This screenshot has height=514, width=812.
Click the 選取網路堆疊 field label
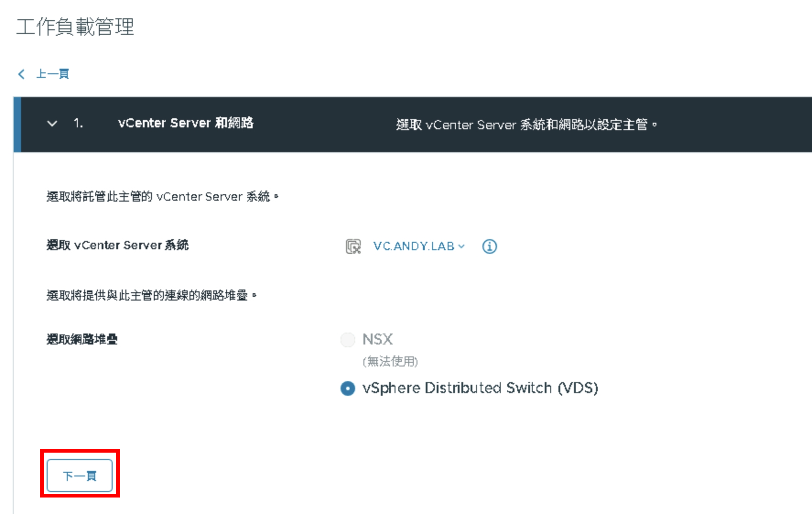point(82,339)
